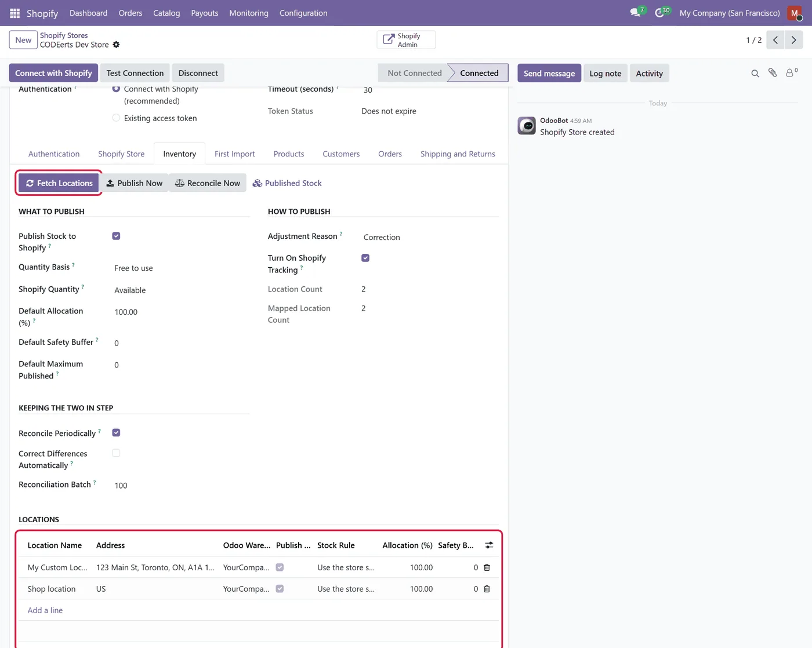Viewport: 812px width, 648px height.
Task: Open company switcher My Company (San Francisco)
Action: pyautogui.click(x=730, y=13)
